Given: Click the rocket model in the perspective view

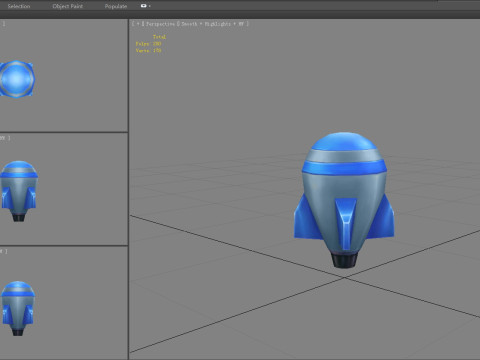Looking at the screenshot, I should click(344, 200).
